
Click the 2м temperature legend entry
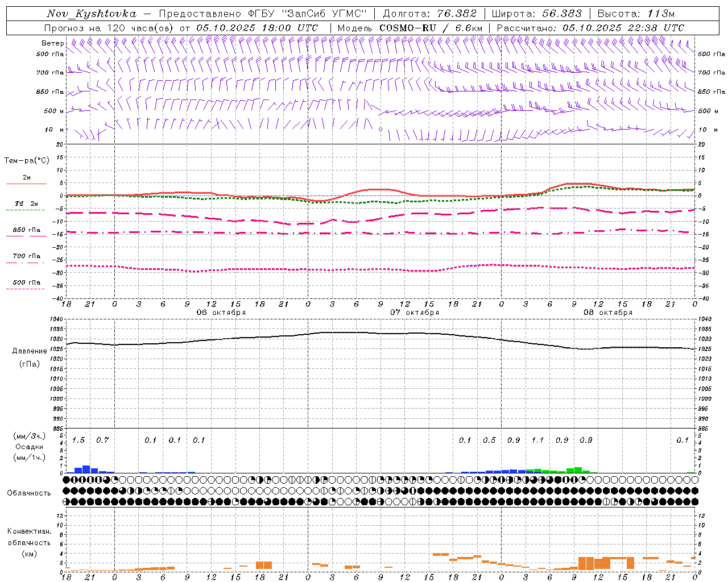click(x=27, y=177)
